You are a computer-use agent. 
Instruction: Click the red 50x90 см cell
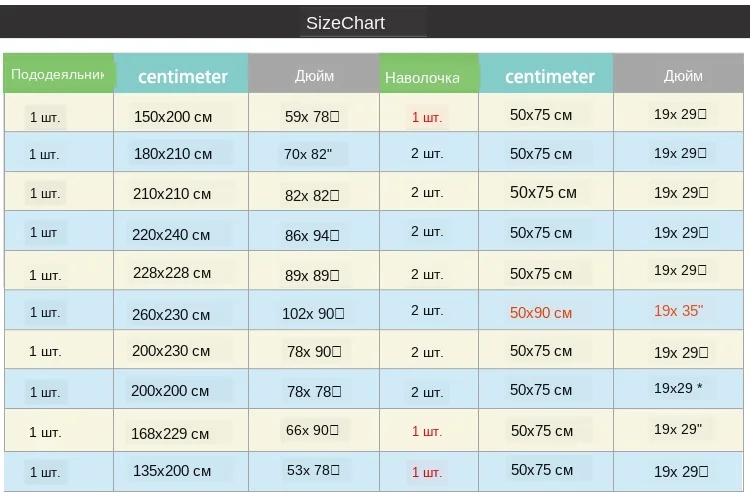tap(540, 313)
